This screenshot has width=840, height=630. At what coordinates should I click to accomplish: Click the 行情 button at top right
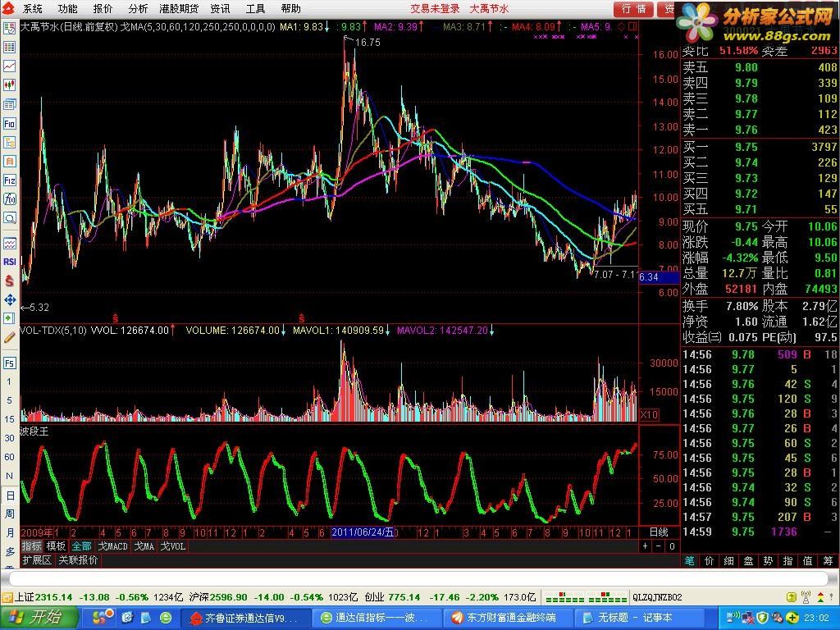(x=633, y=9)
